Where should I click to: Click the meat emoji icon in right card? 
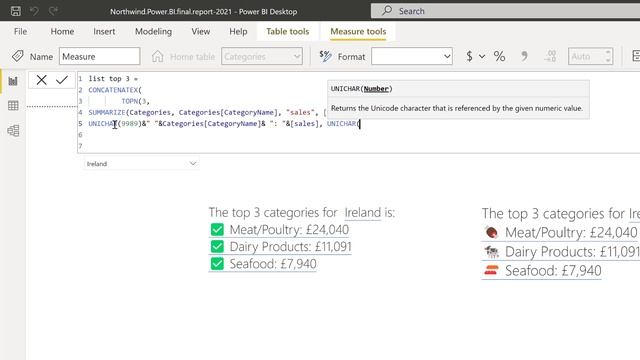point(491,233)
